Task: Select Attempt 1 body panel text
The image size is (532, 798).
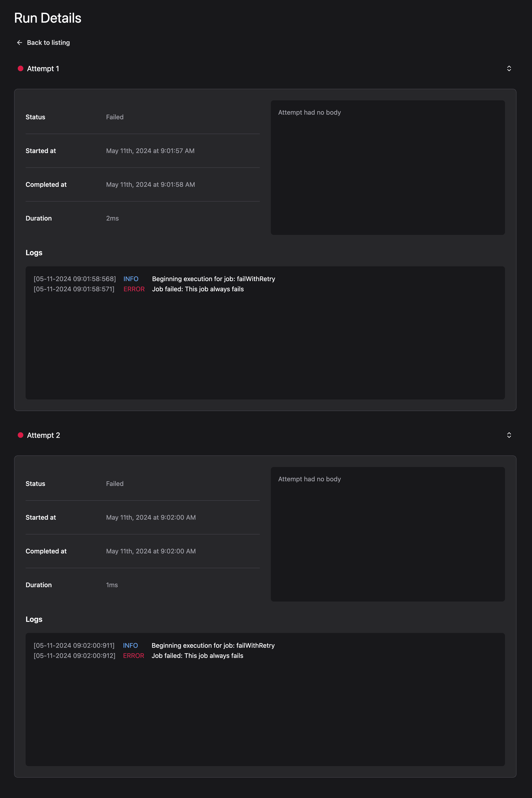Action: click(309, 112)
